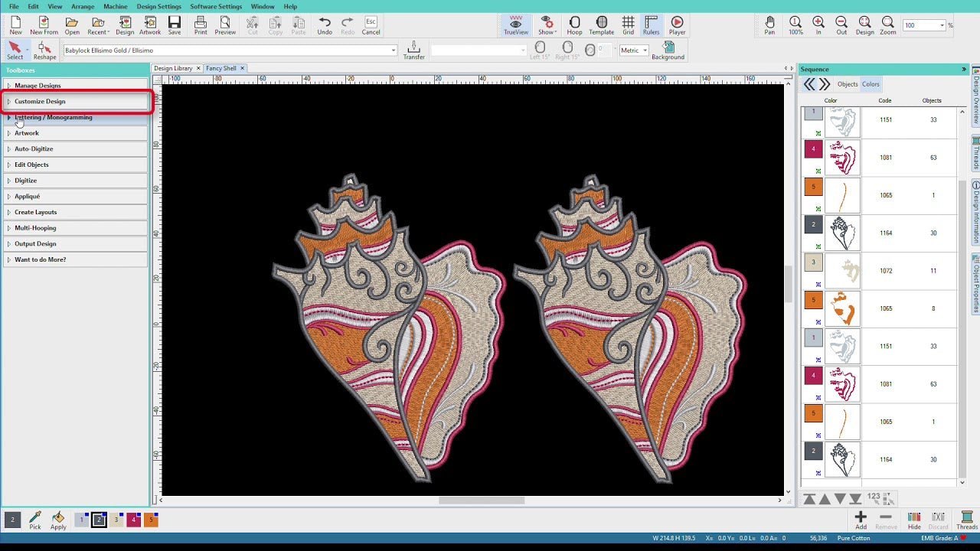Change units using the Metric dropdown

(x=632, y=50)
